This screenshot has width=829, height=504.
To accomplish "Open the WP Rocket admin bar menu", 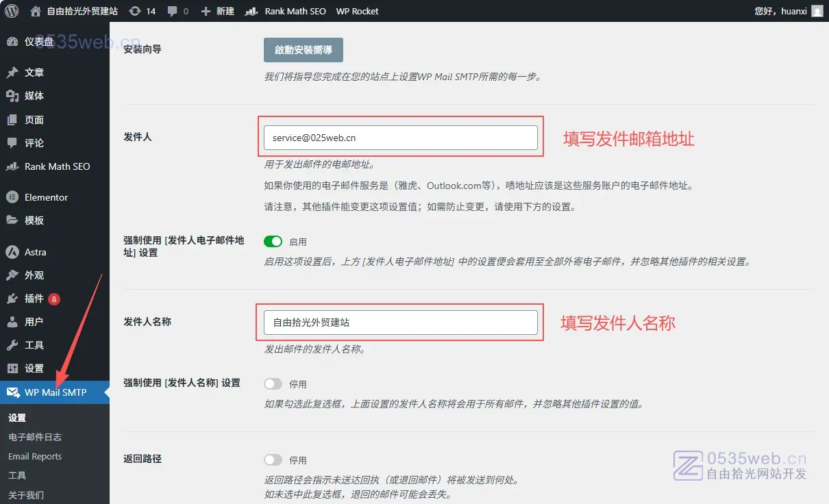I will click(x=357, y=11).
